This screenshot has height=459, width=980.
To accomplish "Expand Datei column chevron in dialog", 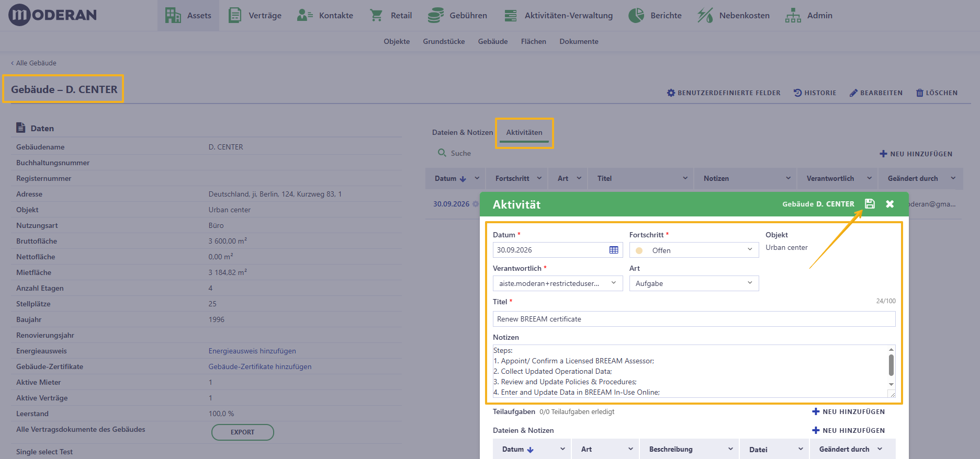I will (x=801, y=449).
